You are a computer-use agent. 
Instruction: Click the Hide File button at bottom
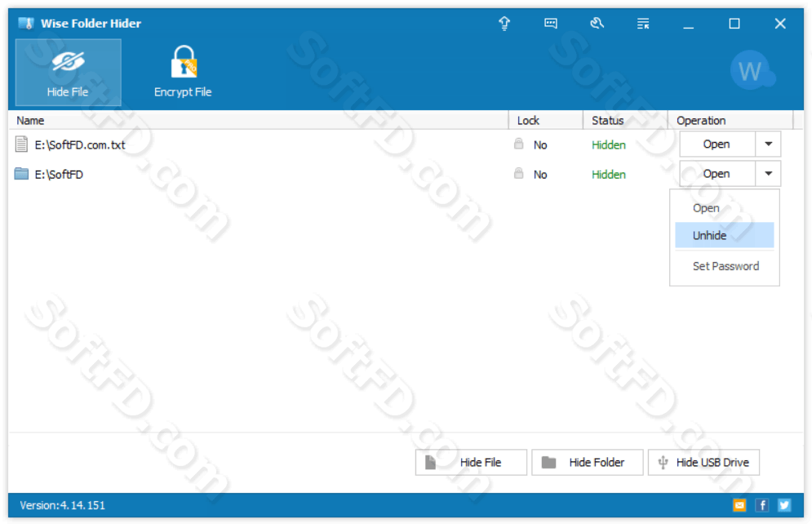click(471, 463)
